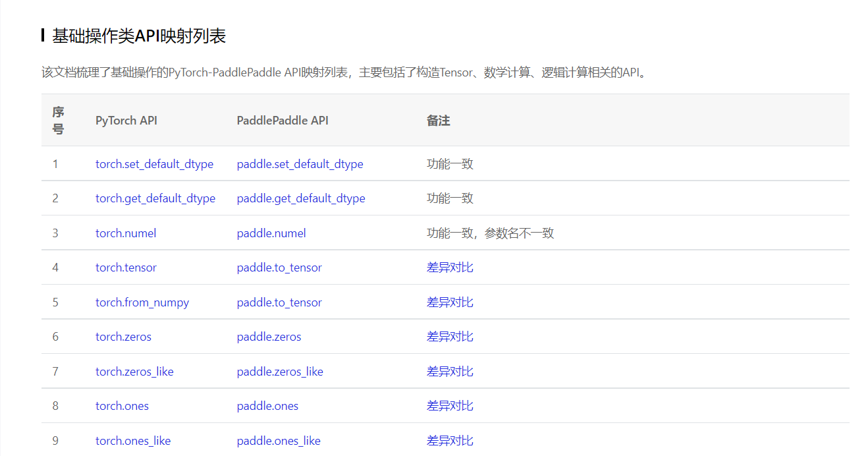Image resolution: width=868 pixels, height=456 pixels.
Task: Open the paddle.set_default_dtype API link
Action: click(x=300, y=163)
